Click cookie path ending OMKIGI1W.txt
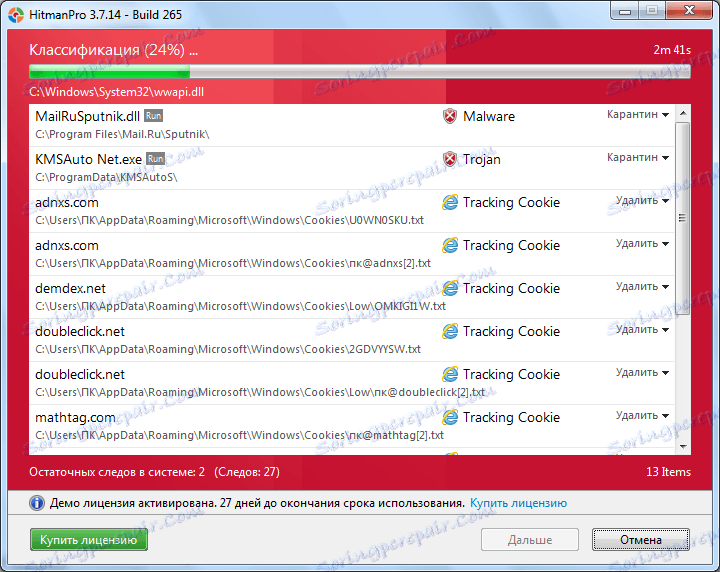This screenshot has height=572, width=720. click(241, 306)
